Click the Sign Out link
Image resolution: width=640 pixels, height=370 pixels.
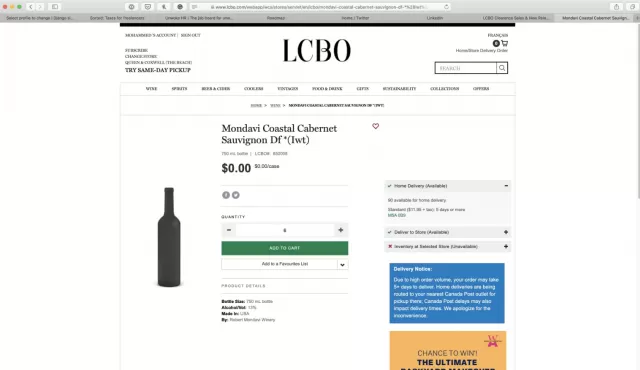tap(191, 35)
